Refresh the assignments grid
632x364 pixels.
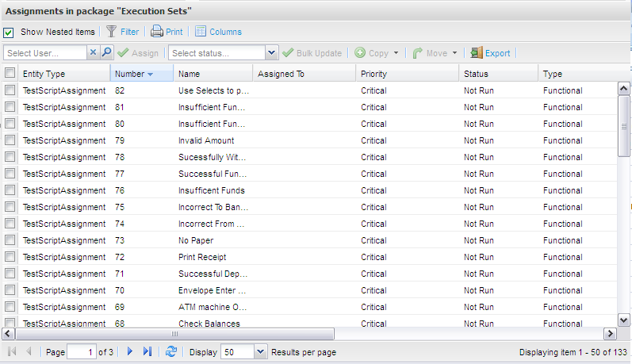click(172, 351)
